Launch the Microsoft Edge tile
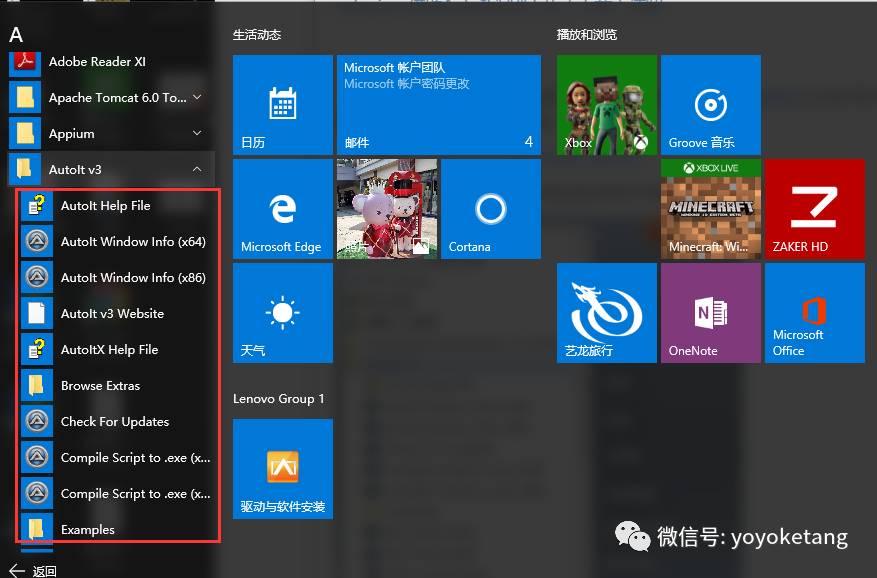Image resolution: width=877 pixels, height=578 pixels. [x=282, y=209]
